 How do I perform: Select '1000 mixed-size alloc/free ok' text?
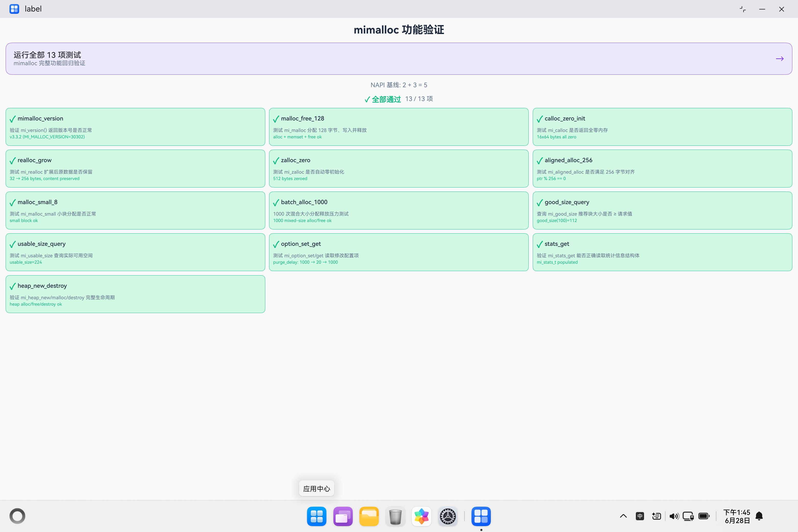[x=302, y=220]
